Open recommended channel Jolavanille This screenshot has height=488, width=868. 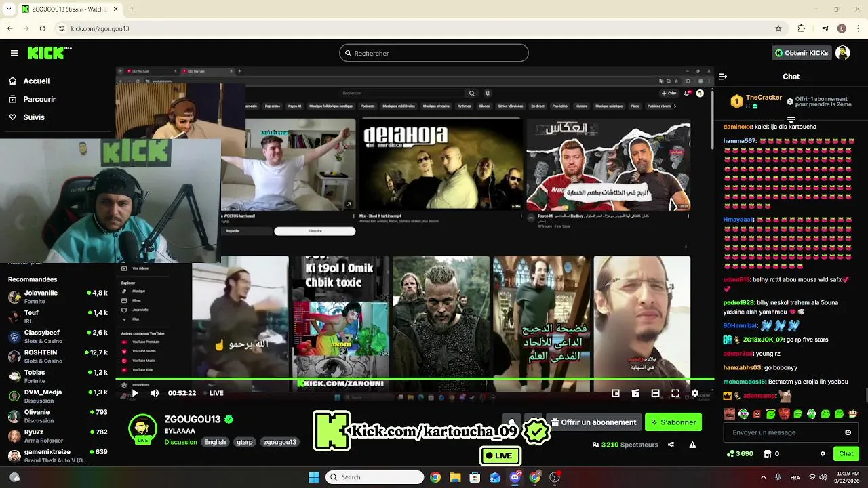[x=58, y=297]
